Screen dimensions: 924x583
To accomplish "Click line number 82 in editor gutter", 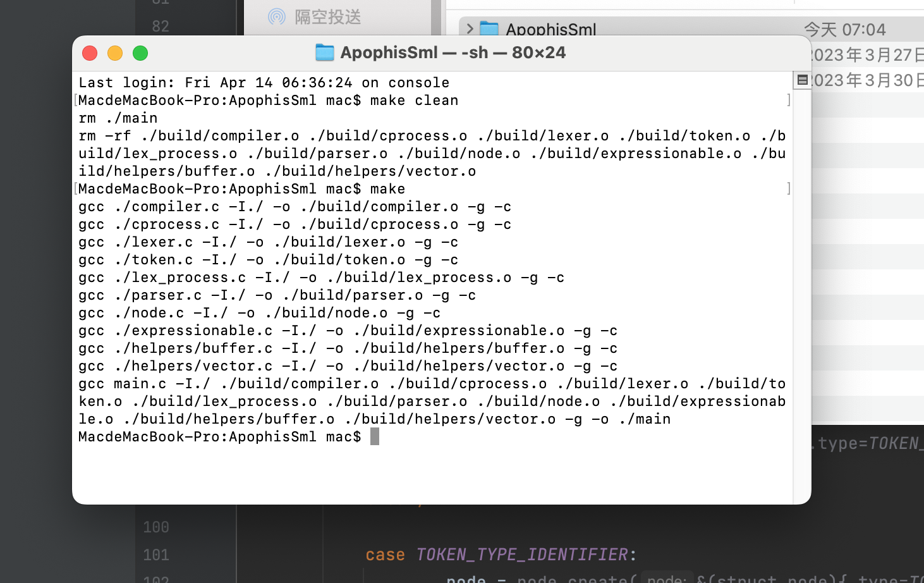I will (161, 27).
